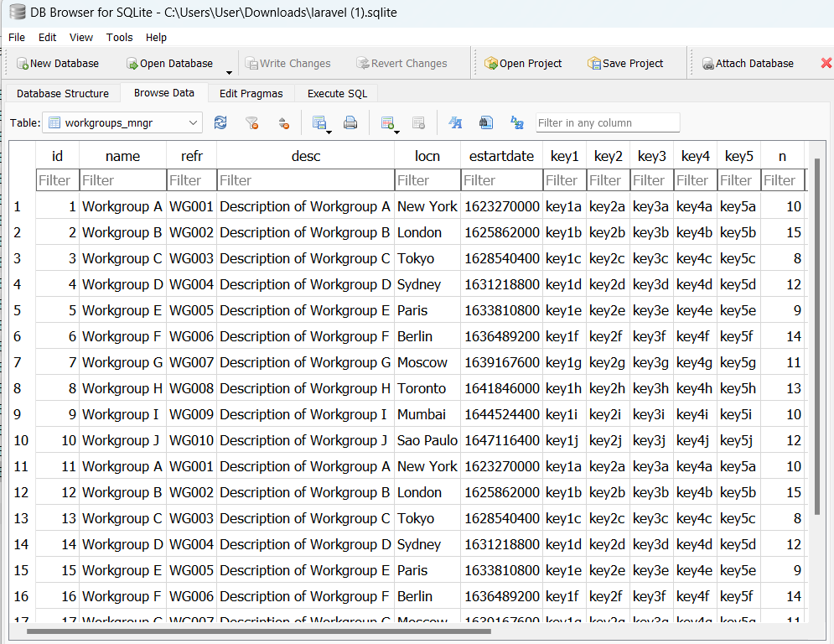834x644 pixels.
Task: Save table as currently displayed icon
Action: pos(319,123)
